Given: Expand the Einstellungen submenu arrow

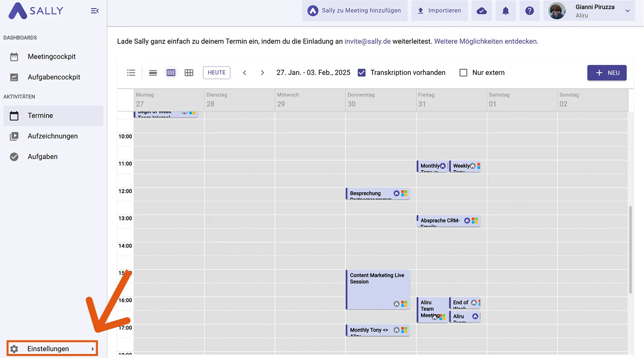Looking at the screenshot, I should (93, 349).
